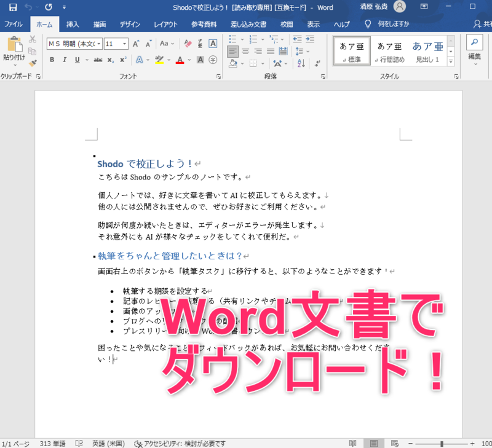
Task: Click the heading Shodo で校正しよう！
Action: (x=145, y=163)
